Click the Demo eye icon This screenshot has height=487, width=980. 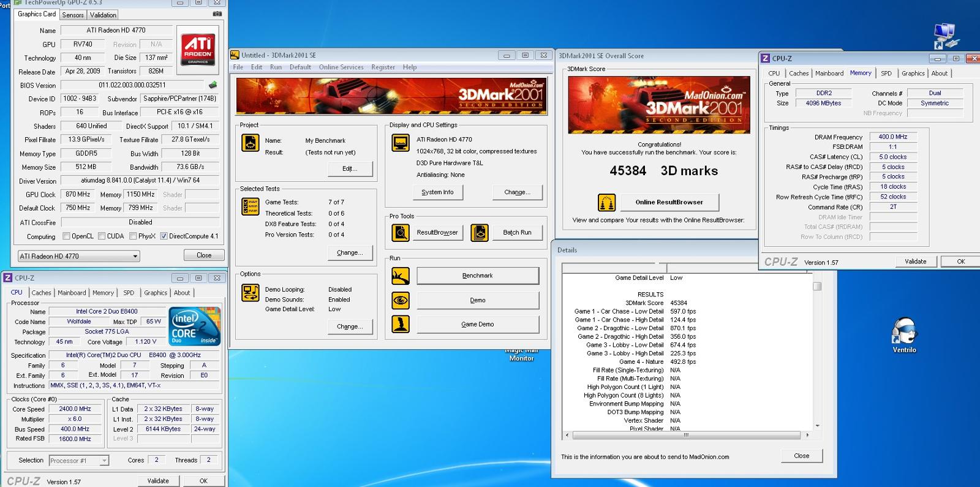(x=400, y=300)
